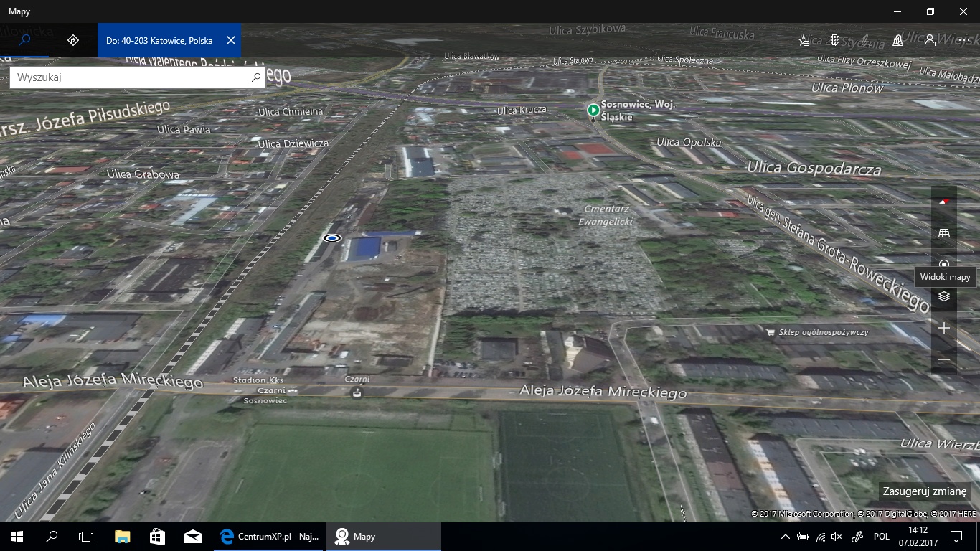Open the Wi-Fi network tray icon
980x551 pixels.
[820, 537]
